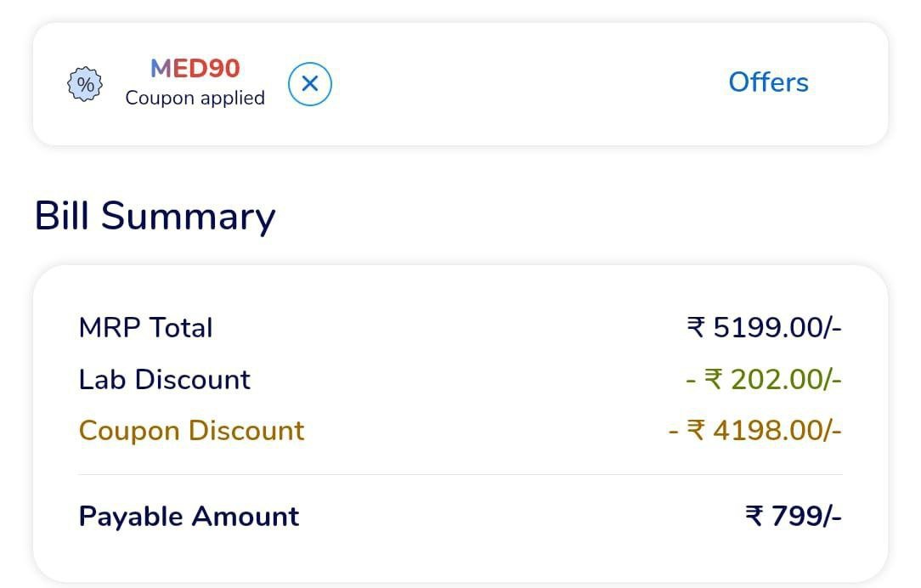The height and width of the screenshot is (588, 921).
Task: Open the Offers link
Action: tap(768, 82)
